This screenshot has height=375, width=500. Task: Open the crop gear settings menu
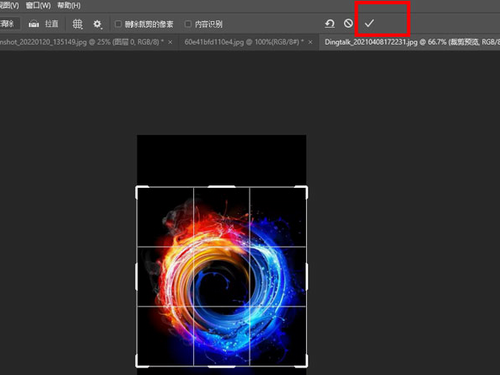[97, 24]
